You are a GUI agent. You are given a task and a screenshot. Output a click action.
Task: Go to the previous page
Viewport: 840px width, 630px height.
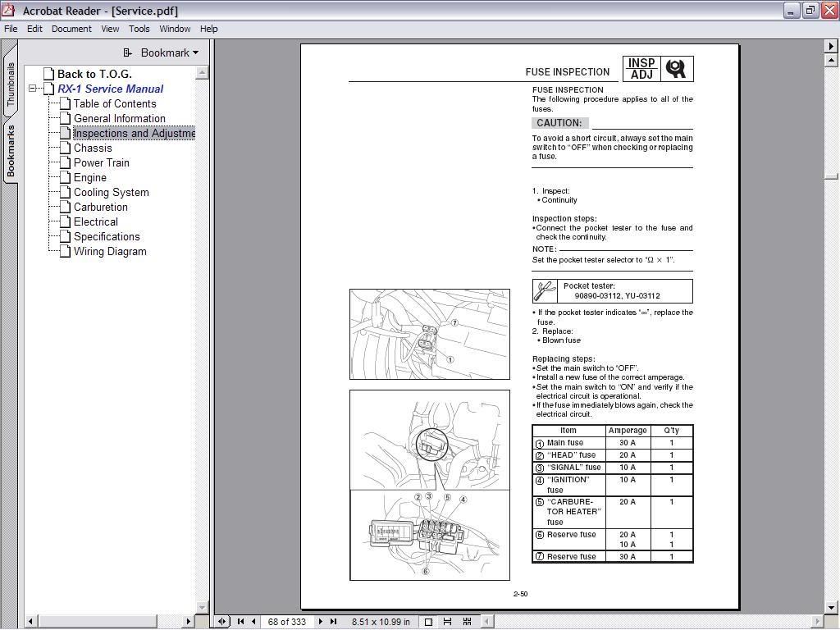[x=253, y=622]
